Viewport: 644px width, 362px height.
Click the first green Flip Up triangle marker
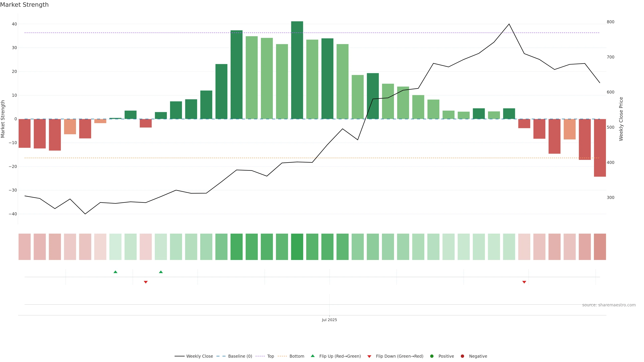pyautogui.click(x=115, y=272)
